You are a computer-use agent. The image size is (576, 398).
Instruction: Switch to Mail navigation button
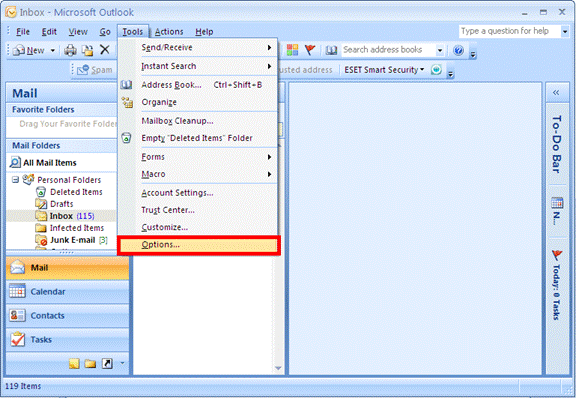coord(68,268)
